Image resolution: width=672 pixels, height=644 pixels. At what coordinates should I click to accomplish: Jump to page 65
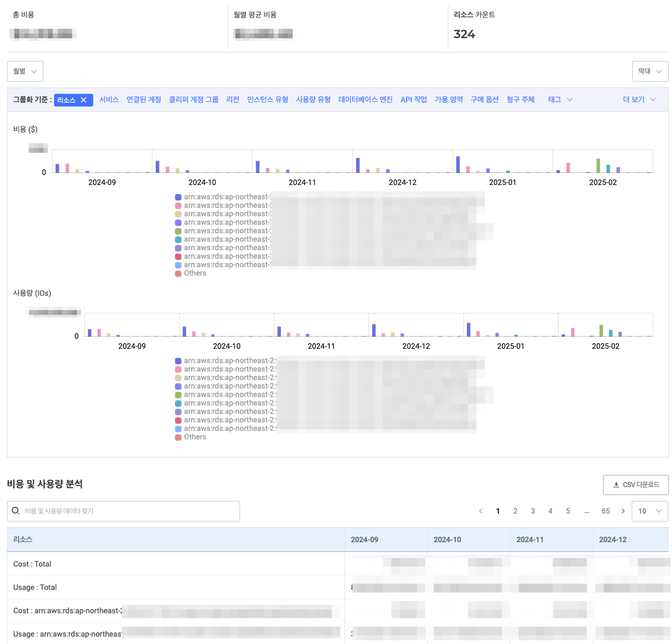coord(606,511)
